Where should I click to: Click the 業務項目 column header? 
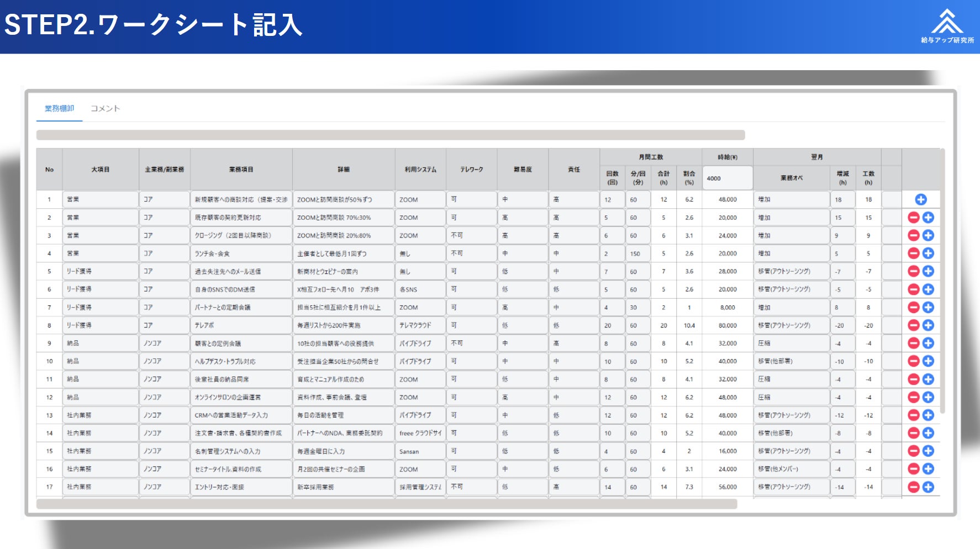point(241,170)
